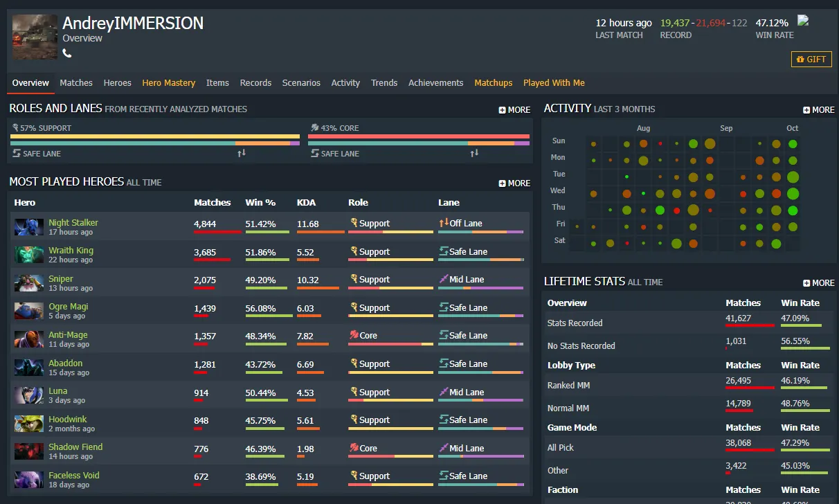The image size is (839, 504).
Task: Open the Anti-Mage hero link
Action: [x=68, y=334]
